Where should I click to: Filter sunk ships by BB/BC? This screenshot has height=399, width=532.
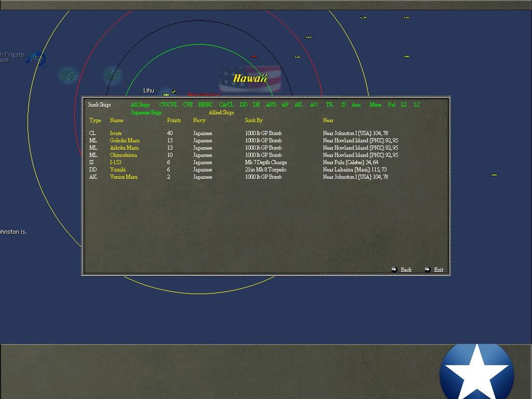pos(205,105)
